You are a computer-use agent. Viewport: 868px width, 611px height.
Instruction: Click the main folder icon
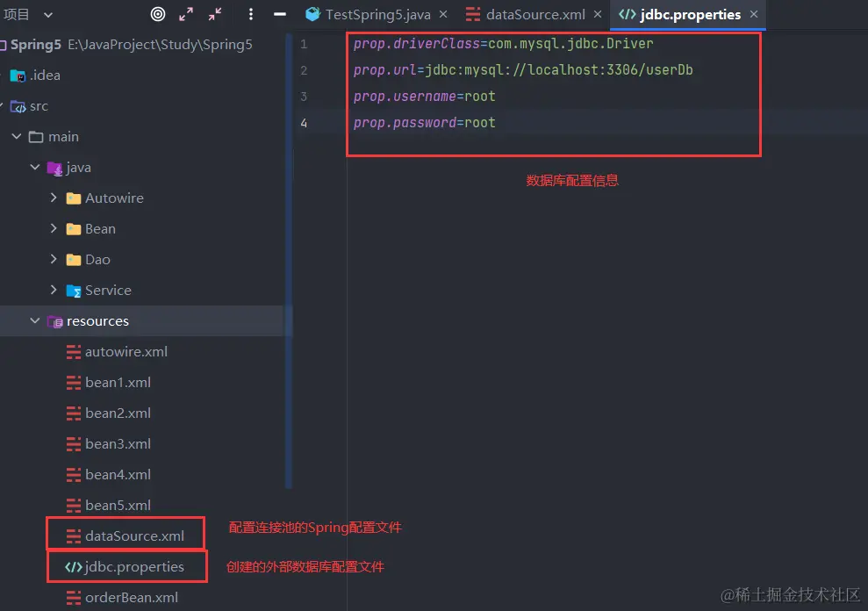36,137
